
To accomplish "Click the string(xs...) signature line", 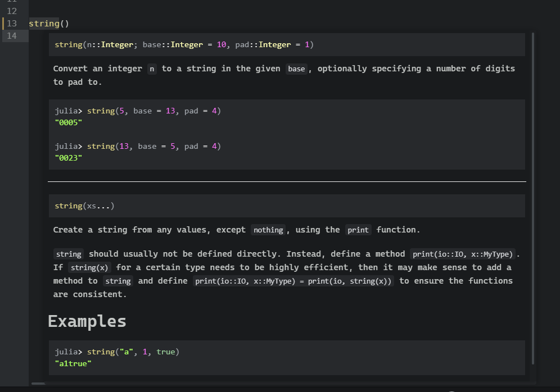I will [84, 206].
